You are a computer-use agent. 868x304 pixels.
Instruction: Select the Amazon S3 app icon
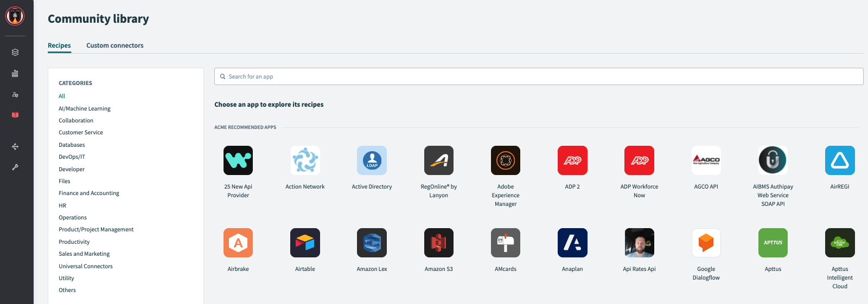[438, 243]
